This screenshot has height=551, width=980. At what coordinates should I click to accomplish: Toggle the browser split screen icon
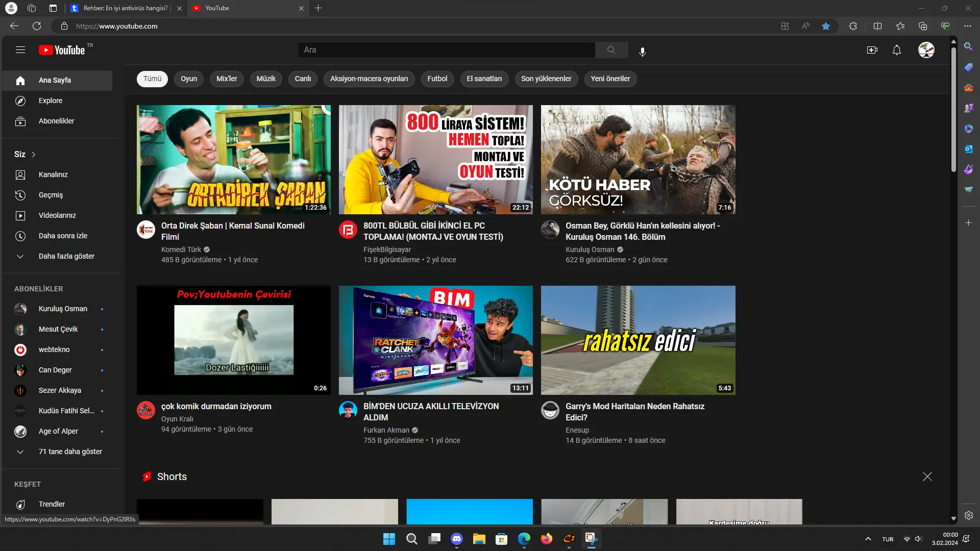878,26
